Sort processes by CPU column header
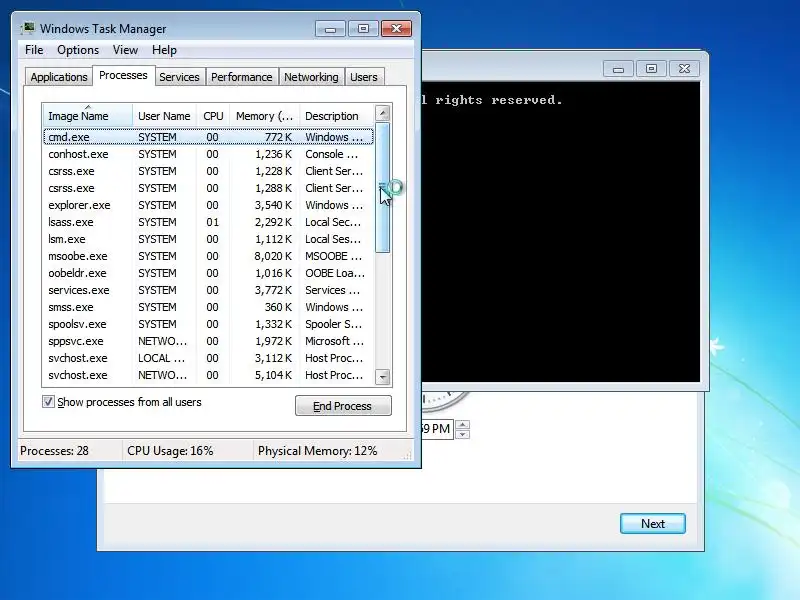The height and width of the screenshot is (600, 800). point(213,116)
